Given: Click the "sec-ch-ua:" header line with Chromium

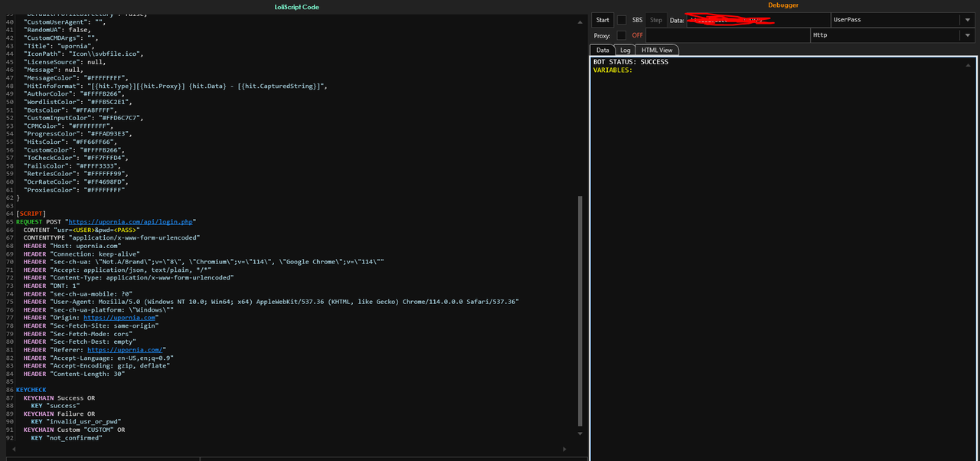Looking at the screenshot, I should (204, 261).
